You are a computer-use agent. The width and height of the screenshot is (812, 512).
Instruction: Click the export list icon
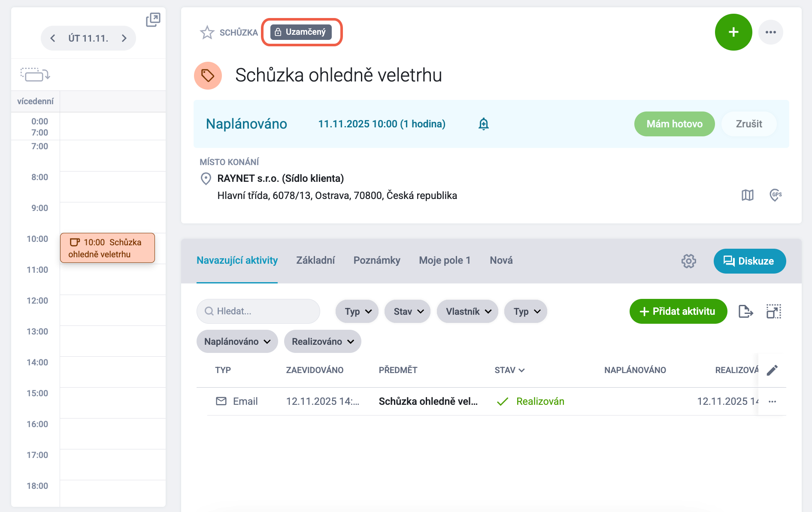[x=745, y=311]
